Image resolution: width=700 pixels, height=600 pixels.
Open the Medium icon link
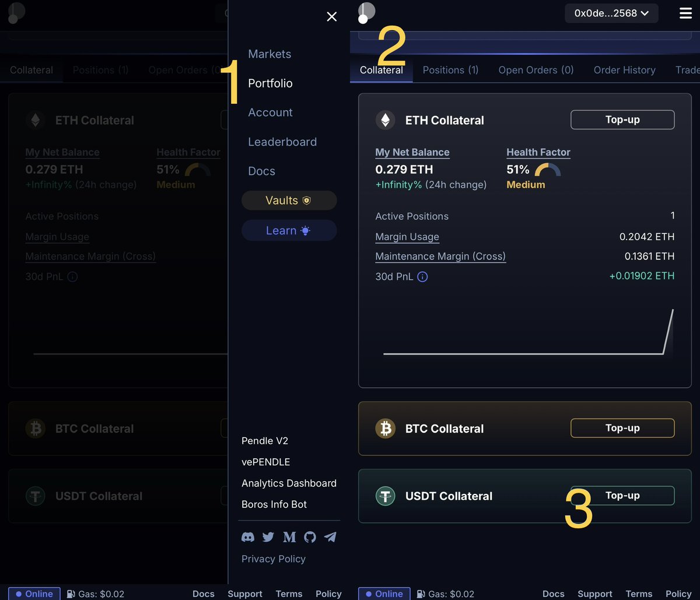click(289, 537)
